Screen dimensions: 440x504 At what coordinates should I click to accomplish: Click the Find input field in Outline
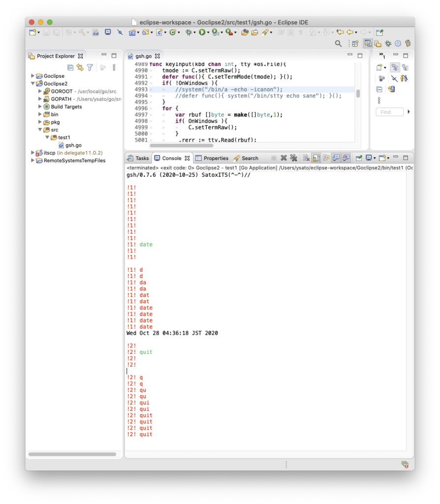point(389,112)
